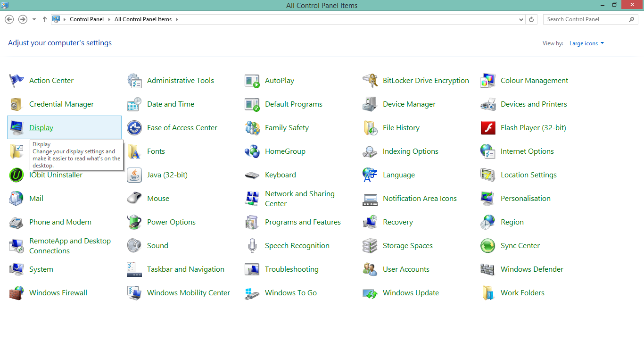Click the Fonts folder icon
The width and height of the screenshot is (644, 342).
point(134,151)
